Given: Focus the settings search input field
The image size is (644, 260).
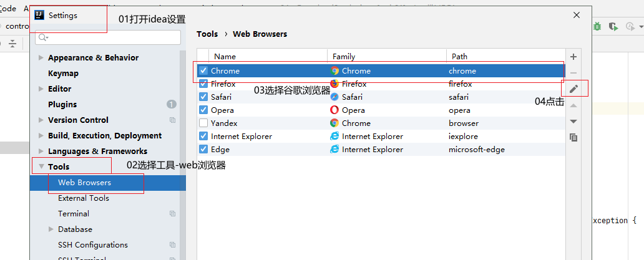Looking at the screenshot, I should tap(108, 37).
